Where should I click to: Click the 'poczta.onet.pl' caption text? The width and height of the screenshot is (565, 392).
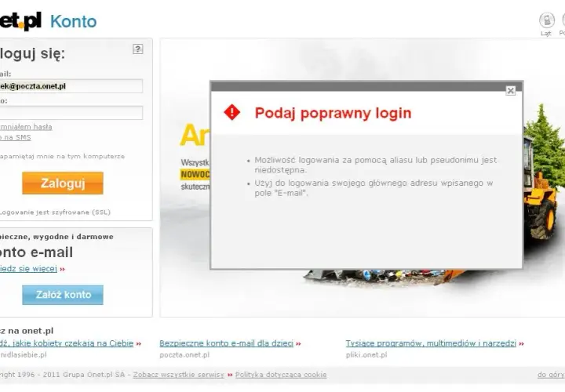(x=184, y=355)
